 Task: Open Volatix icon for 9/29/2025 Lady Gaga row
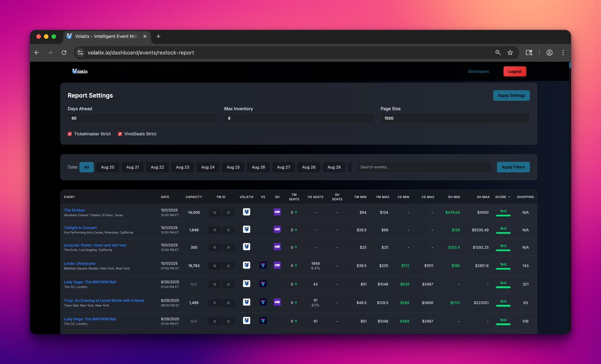coord(246,320)
